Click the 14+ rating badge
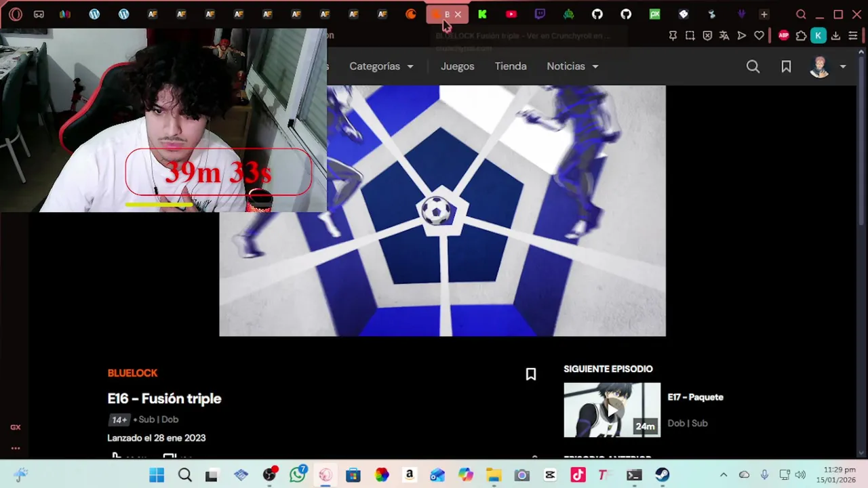Image resolution: width=868 pixels, height=488 pixels. coord(119,420)
